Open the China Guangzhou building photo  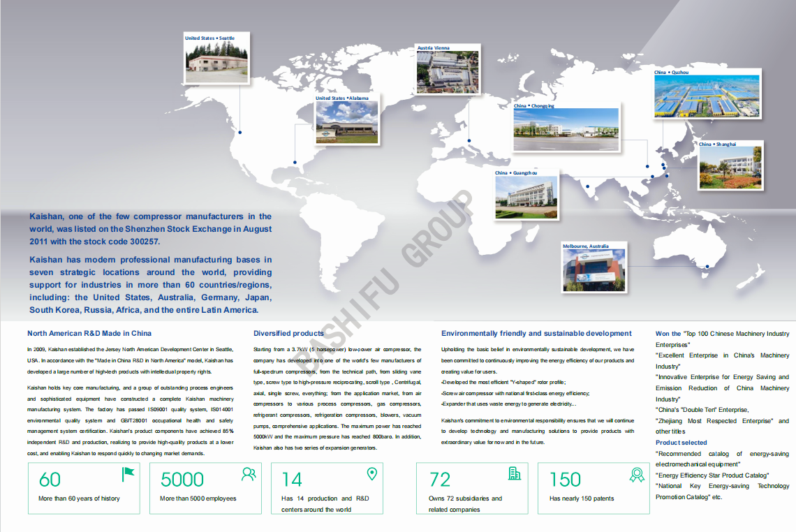tap(526, 197)
